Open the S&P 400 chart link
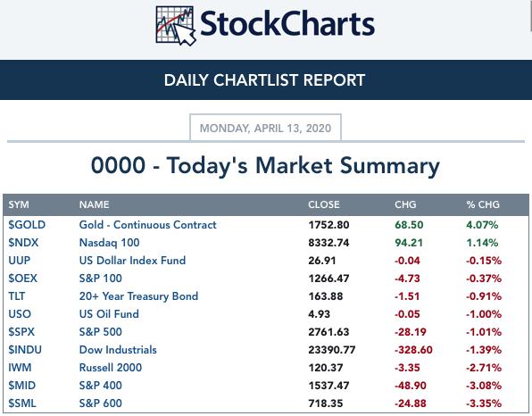532x416 pixels. click(101, 386)
